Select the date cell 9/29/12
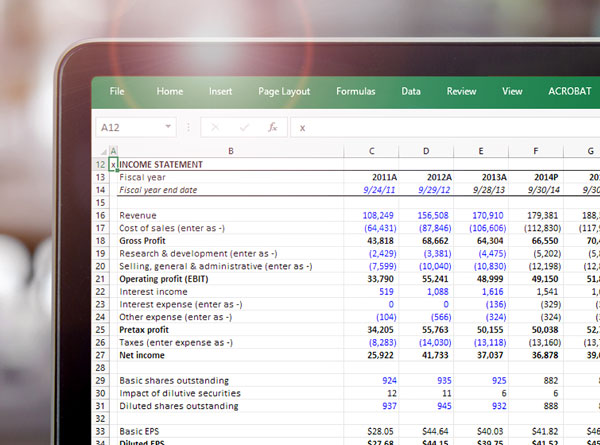Image resolution: width=600 pixels, height=445 pixels. point(426,190)
